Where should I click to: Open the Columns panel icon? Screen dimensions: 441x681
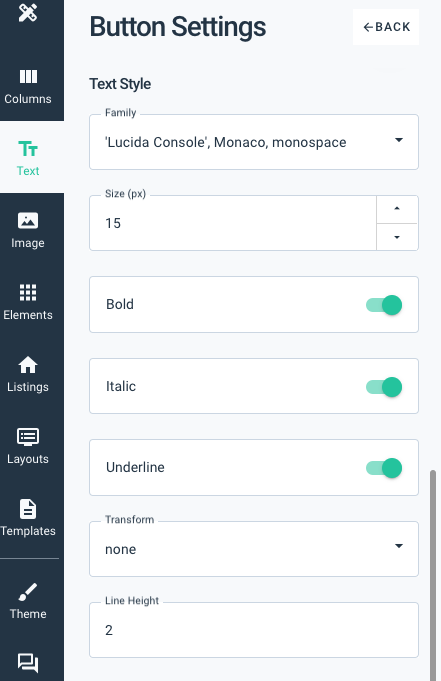[x=28, y=77]
